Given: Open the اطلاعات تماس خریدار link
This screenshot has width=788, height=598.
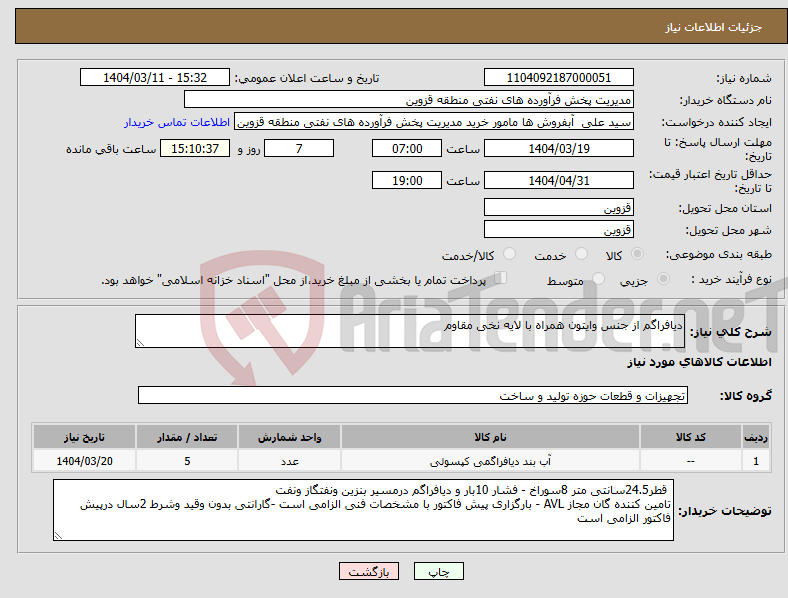Looking at the screenshot, I should tap(177, 122).
